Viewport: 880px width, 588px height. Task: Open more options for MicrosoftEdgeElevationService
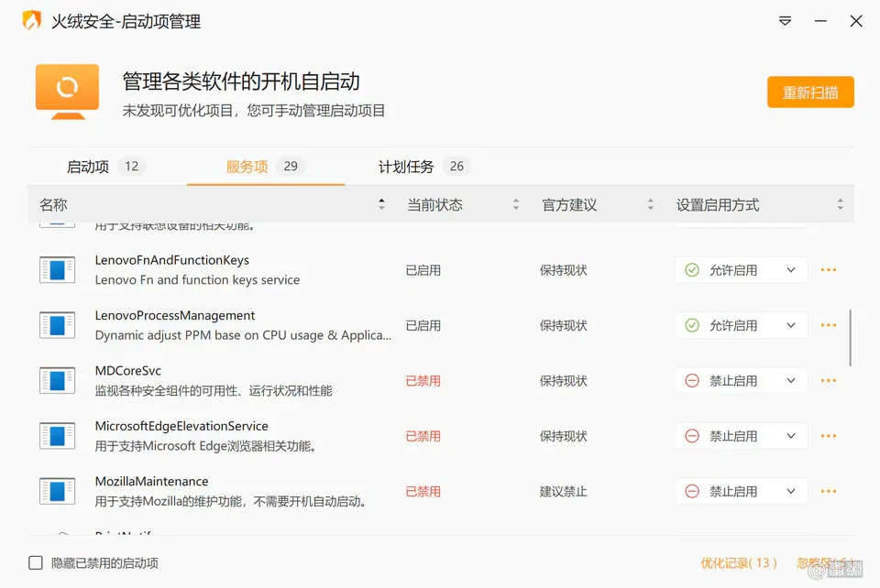tap(829, 436)
